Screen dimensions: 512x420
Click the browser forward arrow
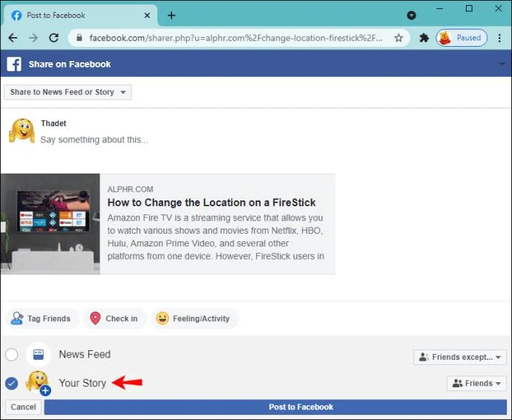pos(33,38)
